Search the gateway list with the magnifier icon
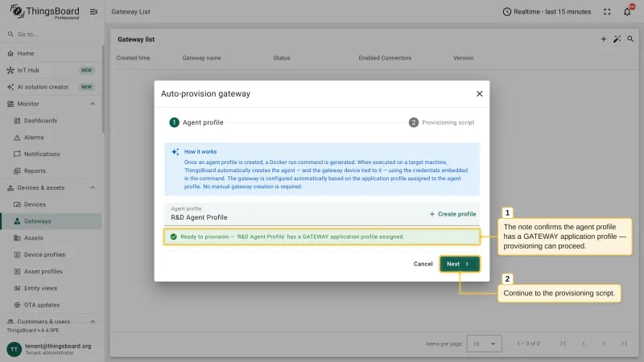 [x=630, y=39]
